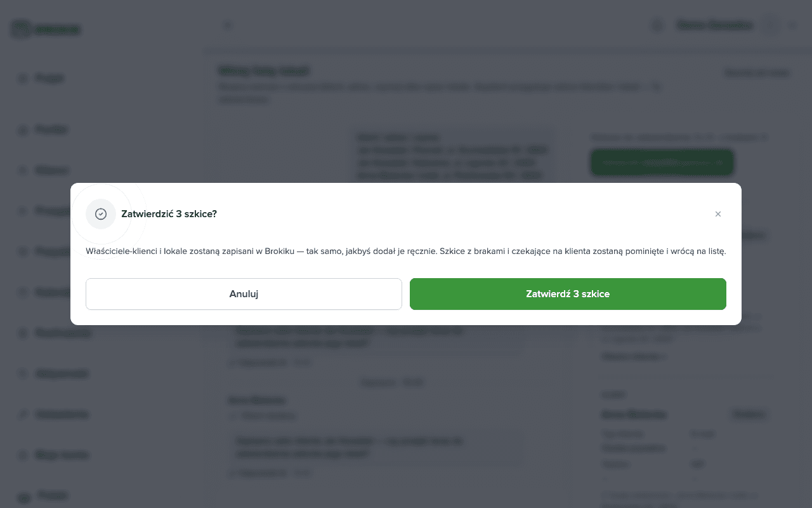
Task: Click the blurred user avatar circle in header
Action: point(769,25)
